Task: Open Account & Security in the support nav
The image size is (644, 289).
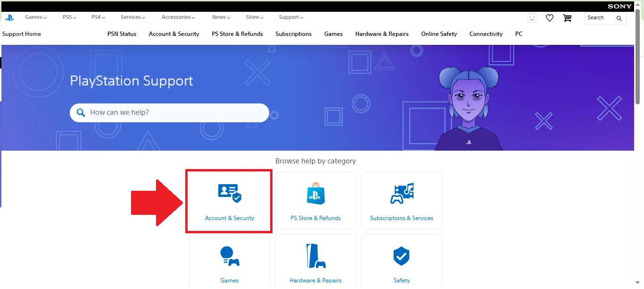Action: 174,34
